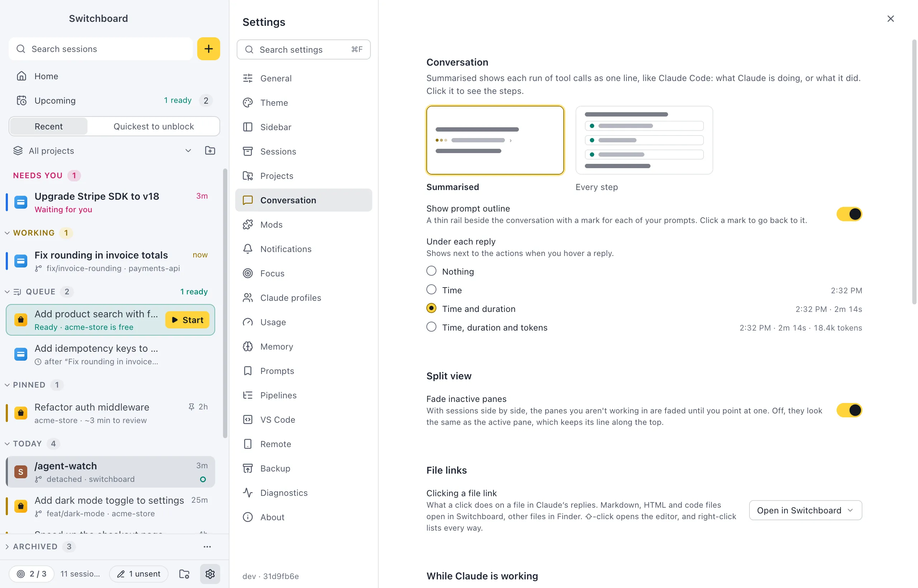This screenshot has height=588, width=918.
Task: Open General settings category
Action: 304,78
